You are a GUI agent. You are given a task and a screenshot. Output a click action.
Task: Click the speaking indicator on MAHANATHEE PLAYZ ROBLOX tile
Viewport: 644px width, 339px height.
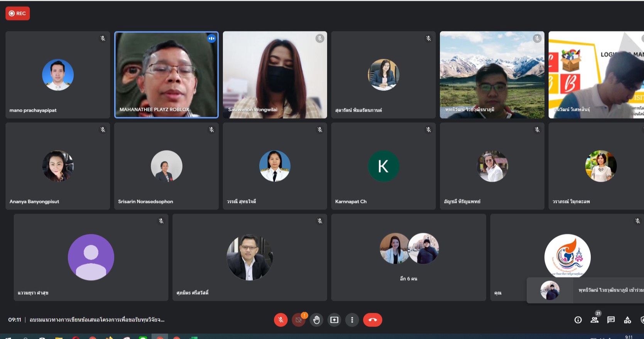211,38
